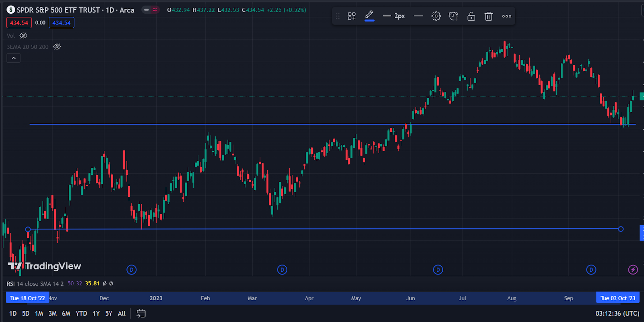The image size is (644, 322).
Task: Click the dividend marker near June
Action: click(438, 270)
